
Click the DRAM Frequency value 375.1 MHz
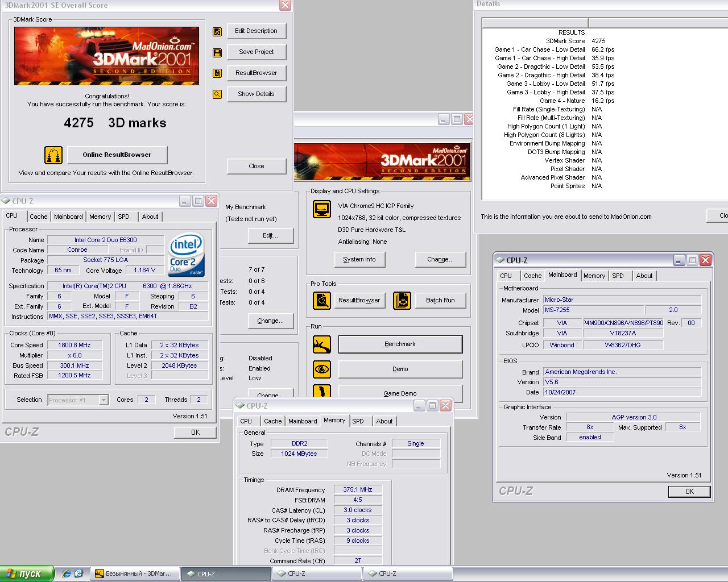(x=358, y=489)
